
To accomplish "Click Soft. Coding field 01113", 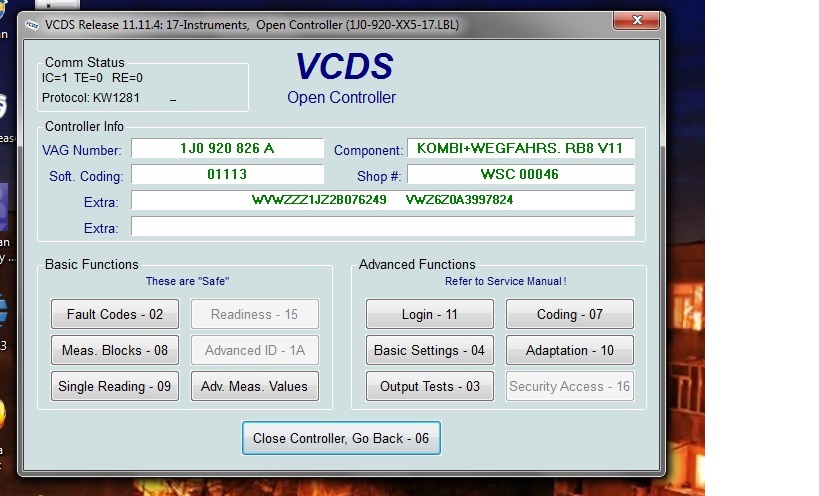I will [227, 174].
